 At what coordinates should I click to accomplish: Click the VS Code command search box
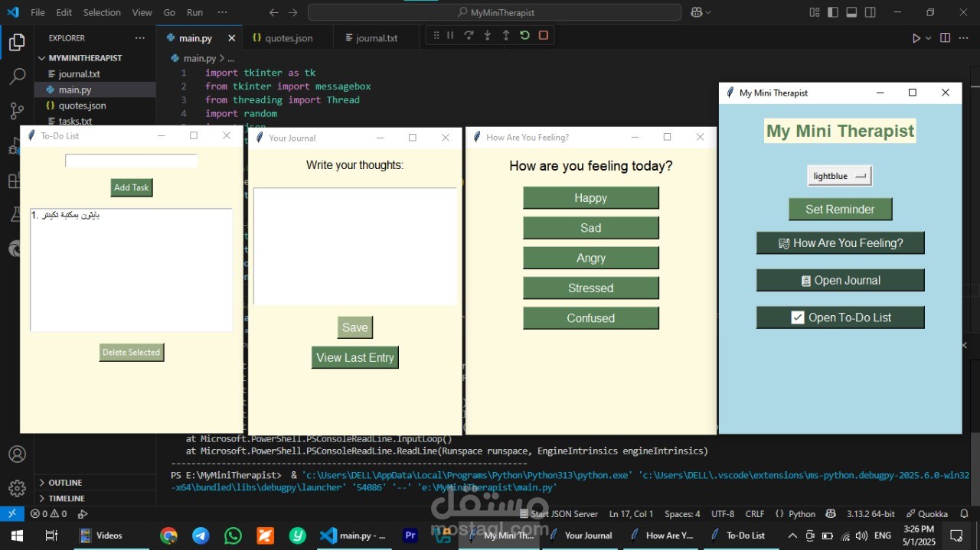tap(495, 12)
